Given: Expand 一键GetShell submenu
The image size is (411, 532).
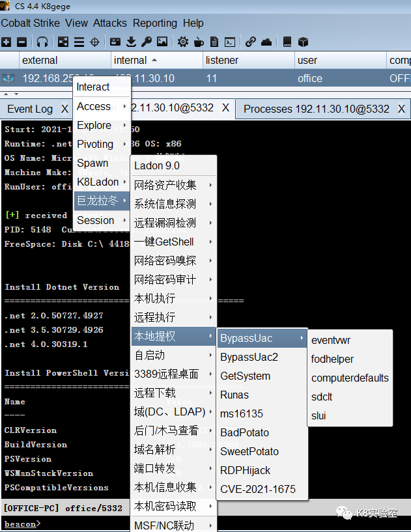Looking at the screenshot, I should coord(173,242).
